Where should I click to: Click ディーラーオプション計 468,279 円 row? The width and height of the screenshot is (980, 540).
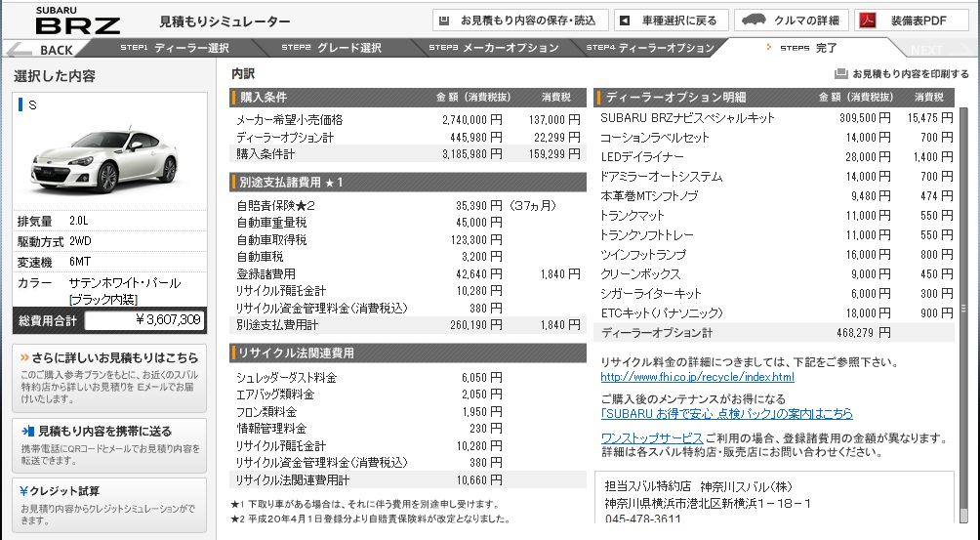point(775,333)
